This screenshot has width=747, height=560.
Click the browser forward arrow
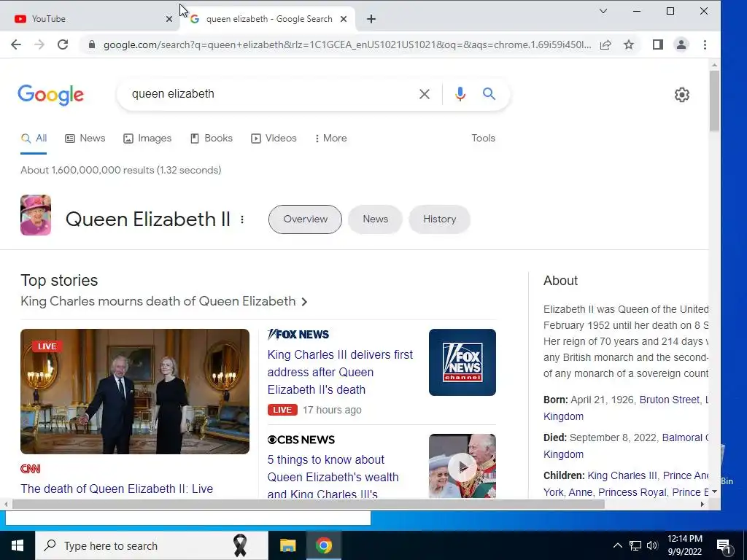[x=39, y=44]
